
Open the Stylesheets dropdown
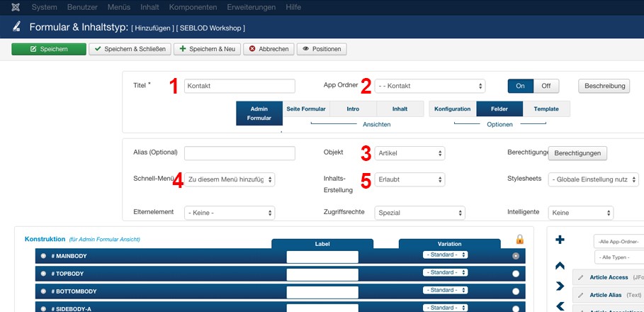point(594,179)
